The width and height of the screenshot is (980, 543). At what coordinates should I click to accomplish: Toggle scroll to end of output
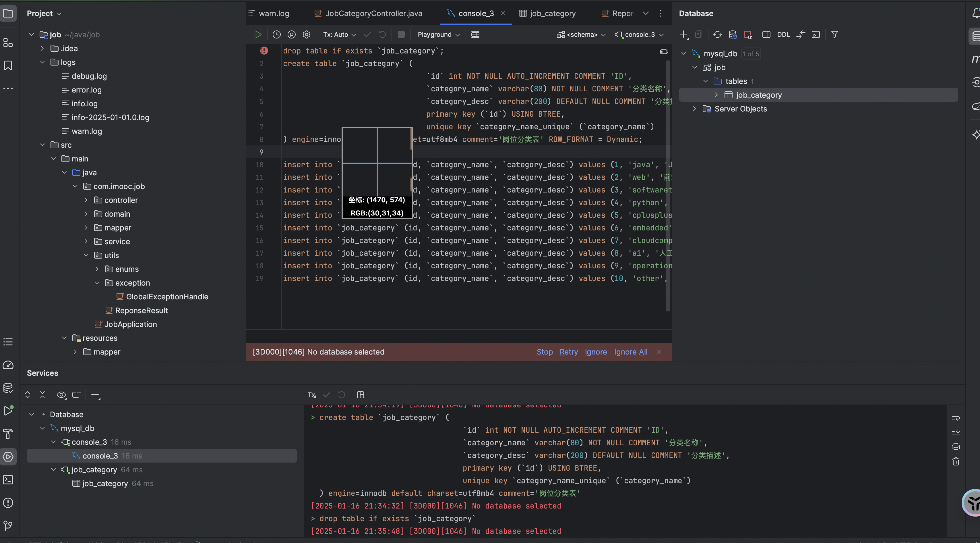(956, 432)
